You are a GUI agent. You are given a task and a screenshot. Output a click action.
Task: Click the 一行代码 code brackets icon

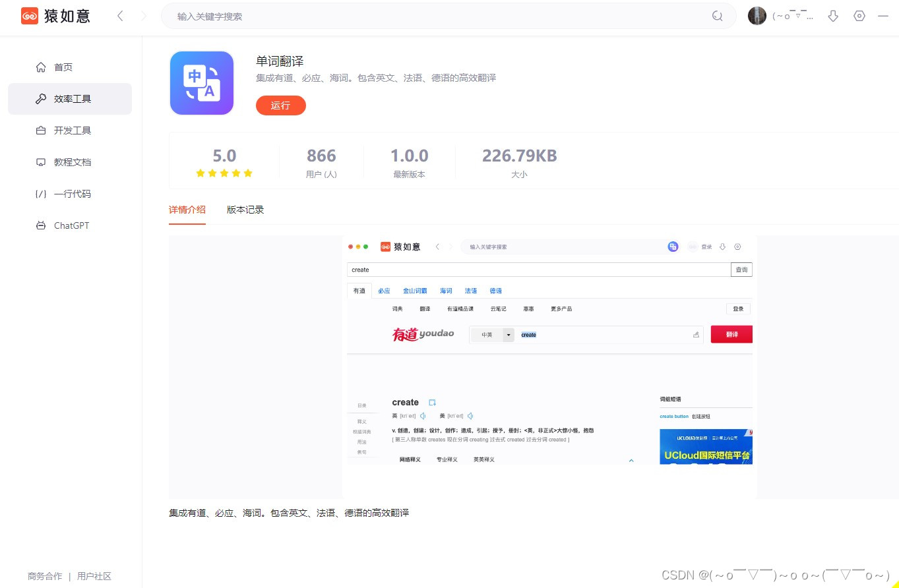tap(41, 194)
